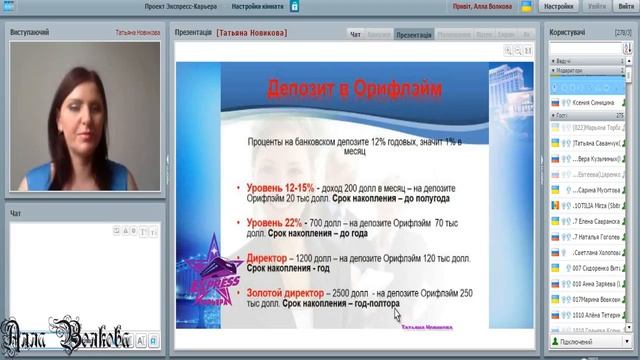Click green user icon beside Елена Савранска

point(624,222)
